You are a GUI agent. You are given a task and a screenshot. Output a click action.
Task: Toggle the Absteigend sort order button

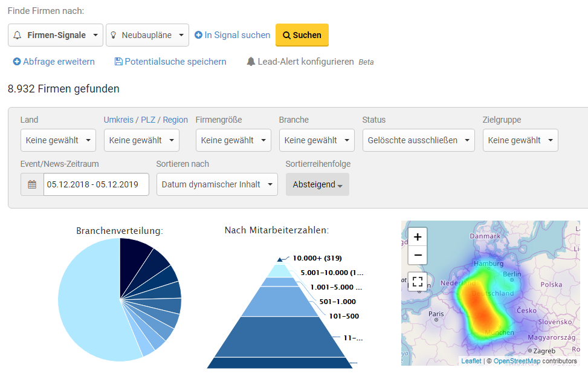click(317, 184)
